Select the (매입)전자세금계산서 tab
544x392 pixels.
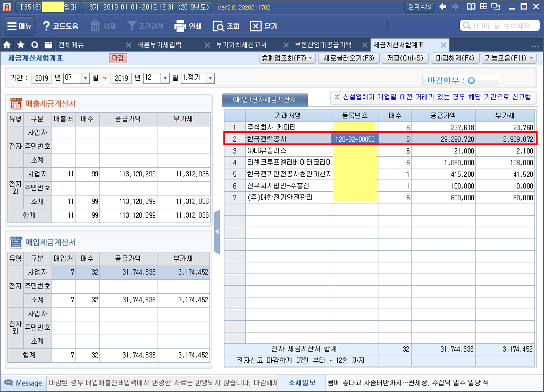pyautogui.click(x=264, y=100)
